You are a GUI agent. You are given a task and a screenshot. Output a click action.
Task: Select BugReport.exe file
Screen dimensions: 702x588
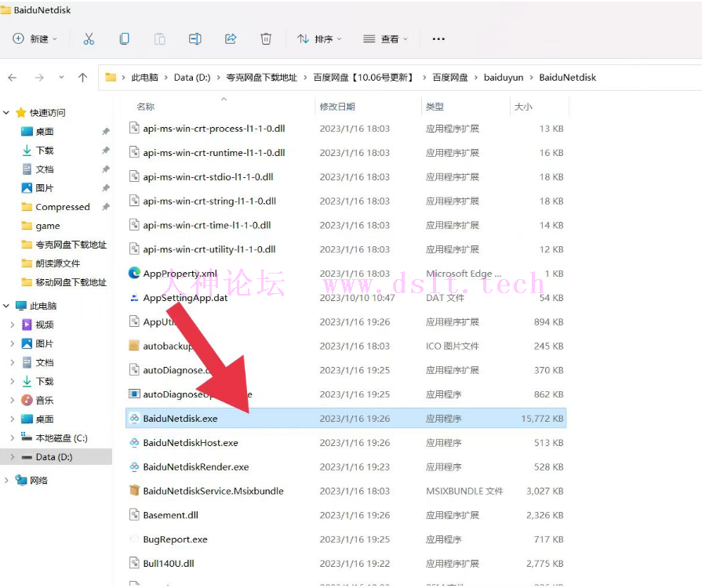click(x=346, y=539)
